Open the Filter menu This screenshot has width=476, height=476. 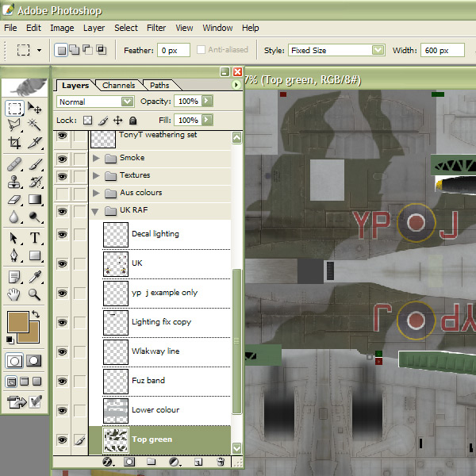point(156,28)
